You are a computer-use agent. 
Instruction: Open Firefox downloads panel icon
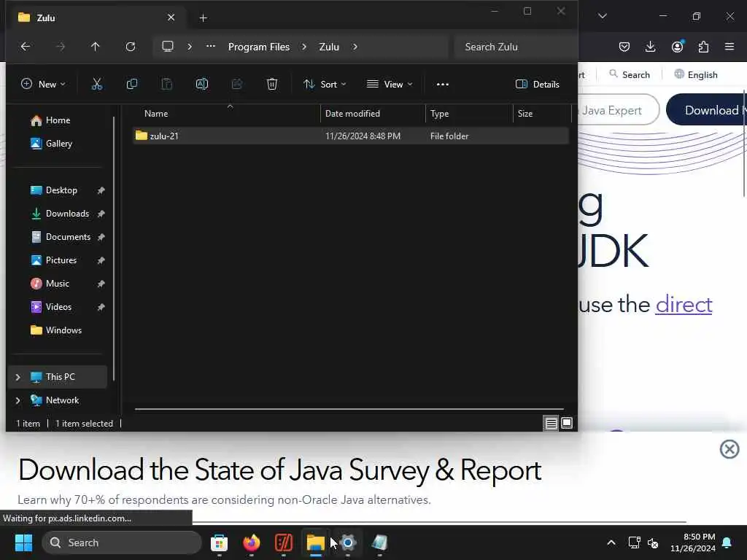pyautogui.click(x=650, y=46)
